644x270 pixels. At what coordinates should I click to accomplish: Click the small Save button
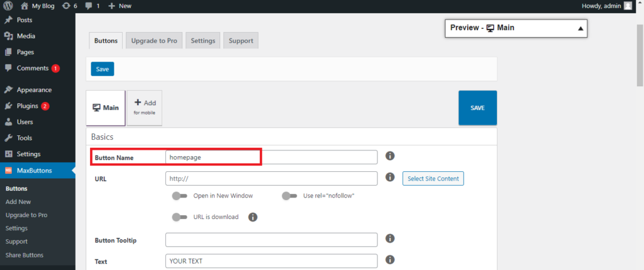coord(103,69)
